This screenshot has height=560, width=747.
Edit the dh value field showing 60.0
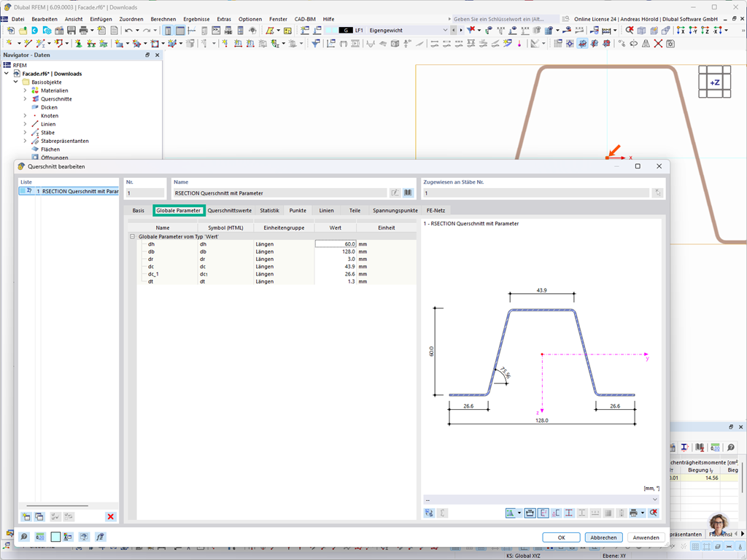(x=336, y=244)
